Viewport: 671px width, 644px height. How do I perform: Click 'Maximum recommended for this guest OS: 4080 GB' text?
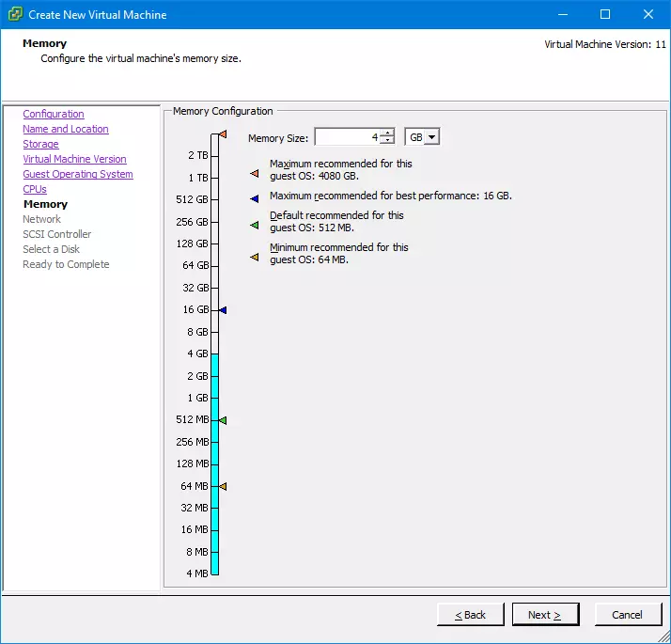click(x=340, y=170)
